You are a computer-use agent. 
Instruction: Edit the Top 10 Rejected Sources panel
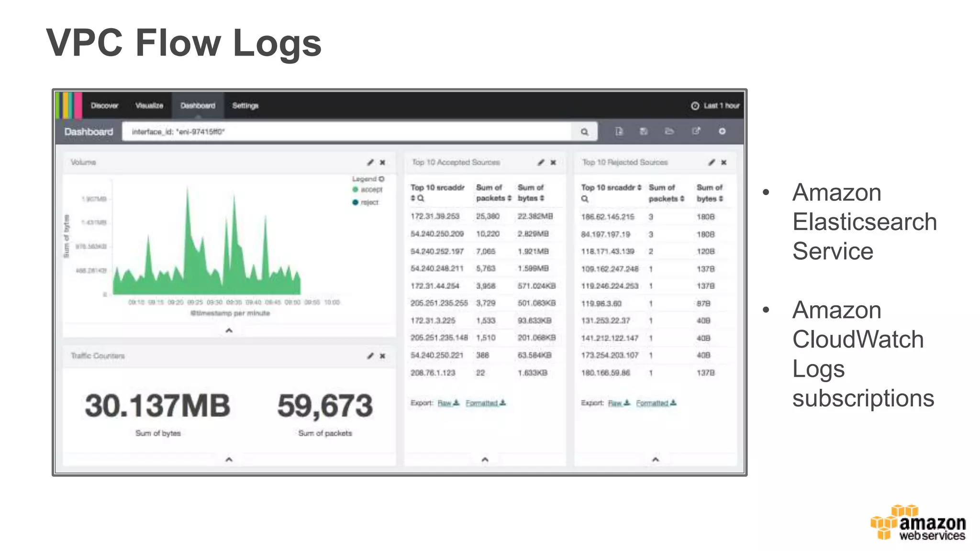click(x=712, y=163)
